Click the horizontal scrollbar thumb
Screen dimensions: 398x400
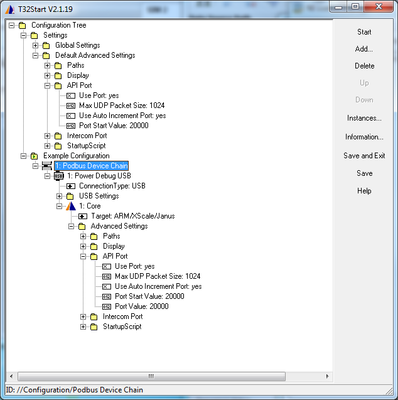[x=152, y=376]
